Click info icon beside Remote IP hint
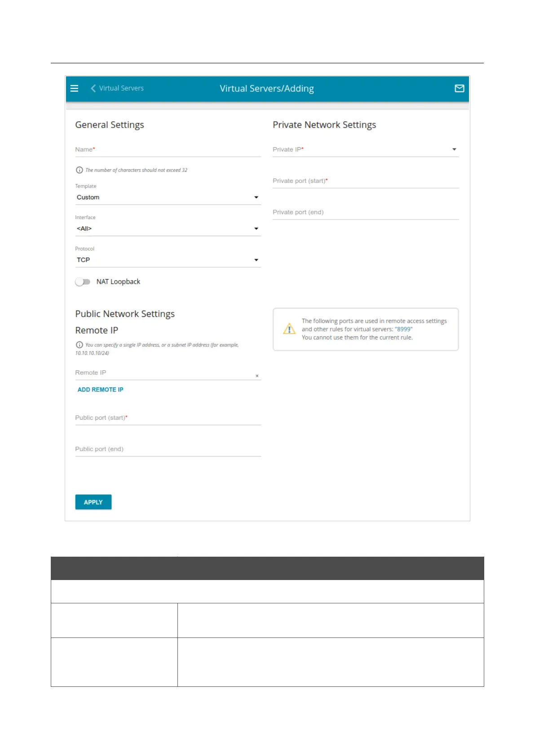The width and height of the screenshot is (535, 756). (80, 345)
